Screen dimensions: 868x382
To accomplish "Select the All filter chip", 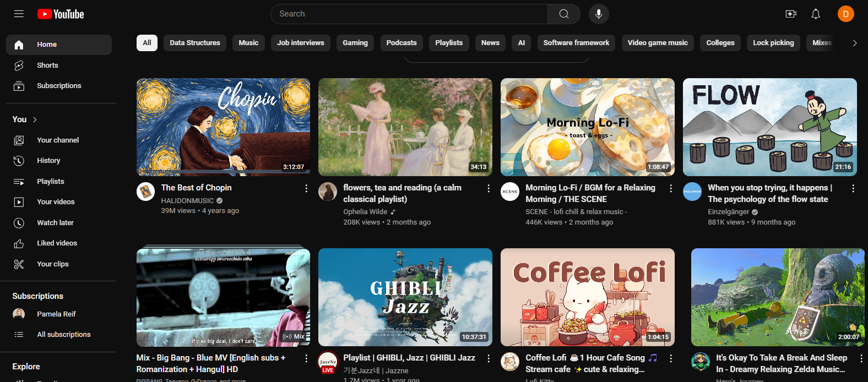I will click(x=147, y=43).
